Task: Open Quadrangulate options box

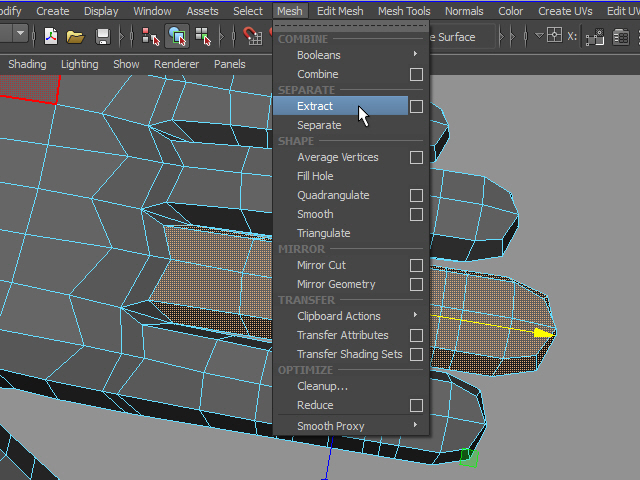Action: point(416,196)
